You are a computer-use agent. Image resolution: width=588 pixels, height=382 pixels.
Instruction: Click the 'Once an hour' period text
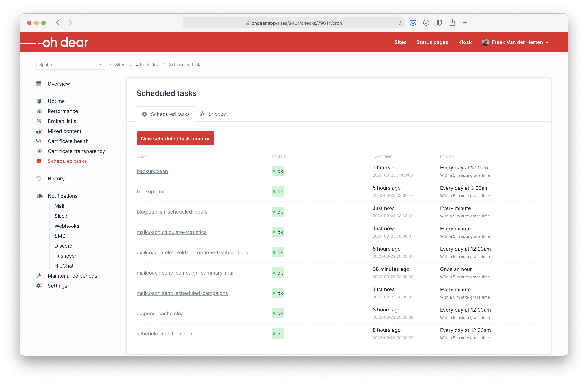click(456, 269)
